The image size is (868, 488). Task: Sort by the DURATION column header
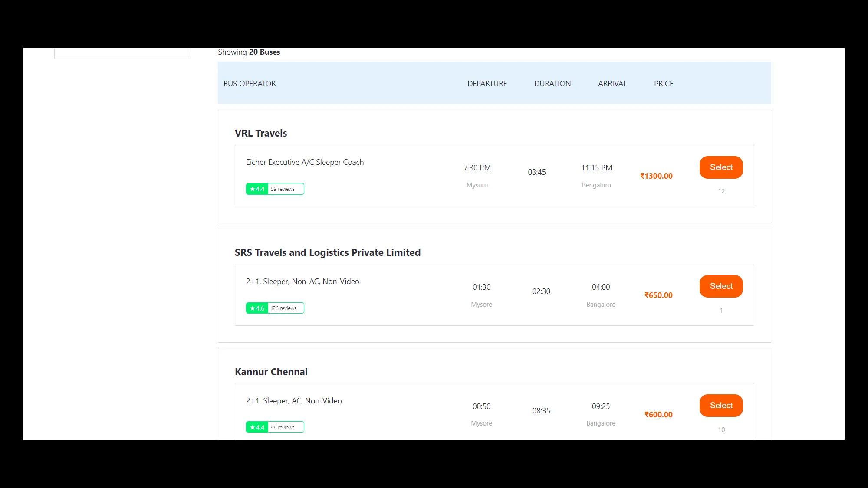coord(552,84)
